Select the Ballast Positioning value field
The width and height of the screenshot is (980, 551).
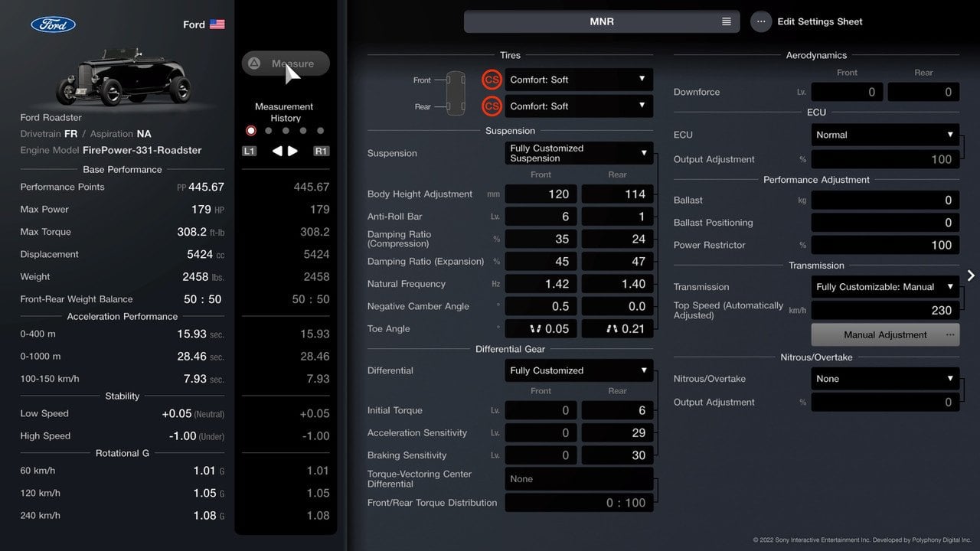point(885,223)
